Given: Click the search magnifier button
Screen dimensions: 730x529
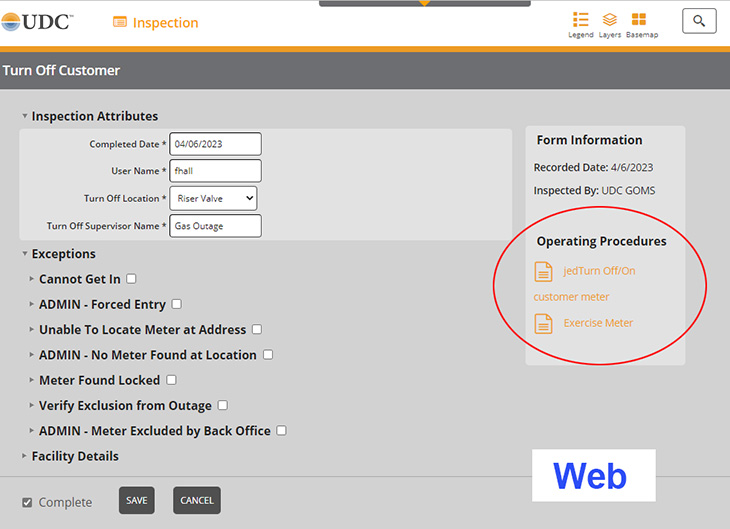Looking at the screenshot, I should tap(699, 21).
